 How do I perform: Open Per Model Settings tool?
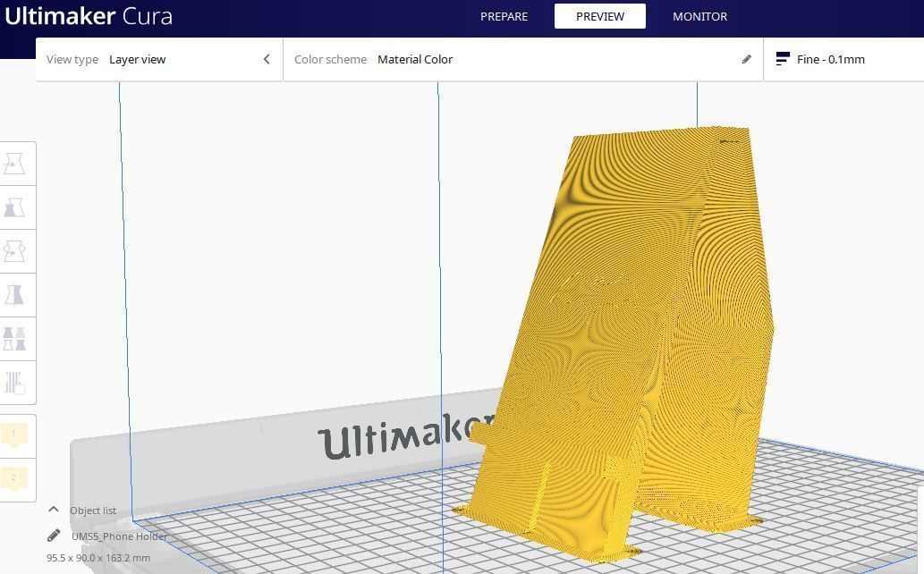tap(14, 339)
